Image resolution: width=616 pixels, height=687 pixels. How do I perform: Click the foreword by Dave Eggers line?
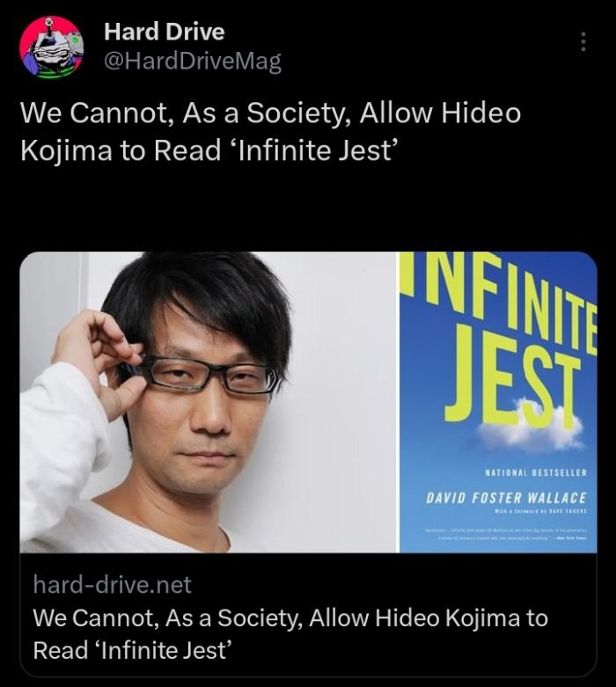coord(540,511)
